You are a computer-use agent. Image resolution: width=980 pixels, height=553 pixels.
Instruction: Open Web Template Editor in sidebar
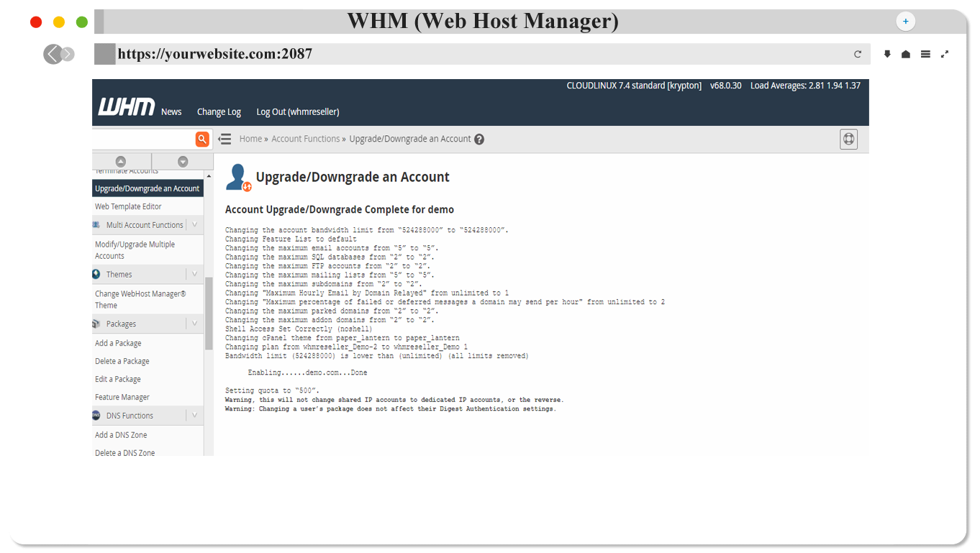pyautogui.click(x=128, y=206)
